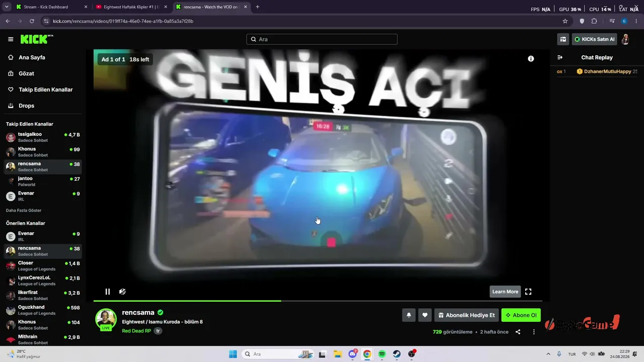Open LynxCerezLoL recommended channel
The image size is (644, 362).
pyautogui.click(x=43, y=281)
